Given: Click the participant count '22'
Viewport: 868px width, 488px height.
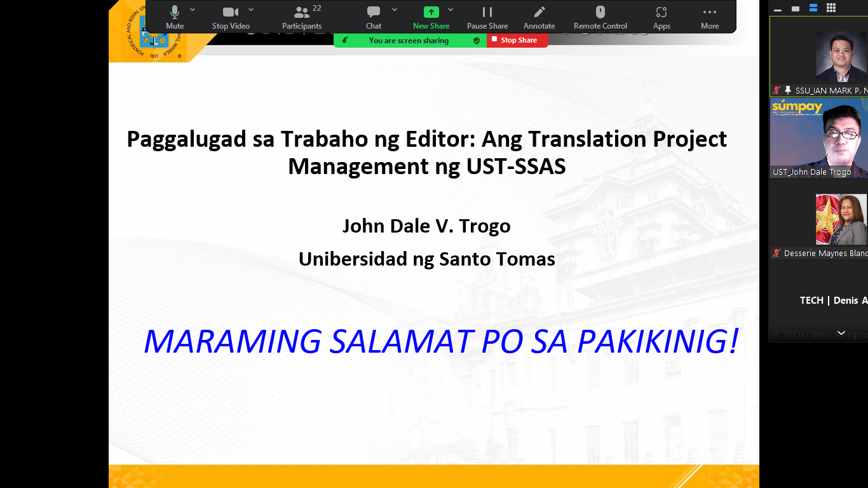Looking at the screenshot, I should tap(317, 8).
